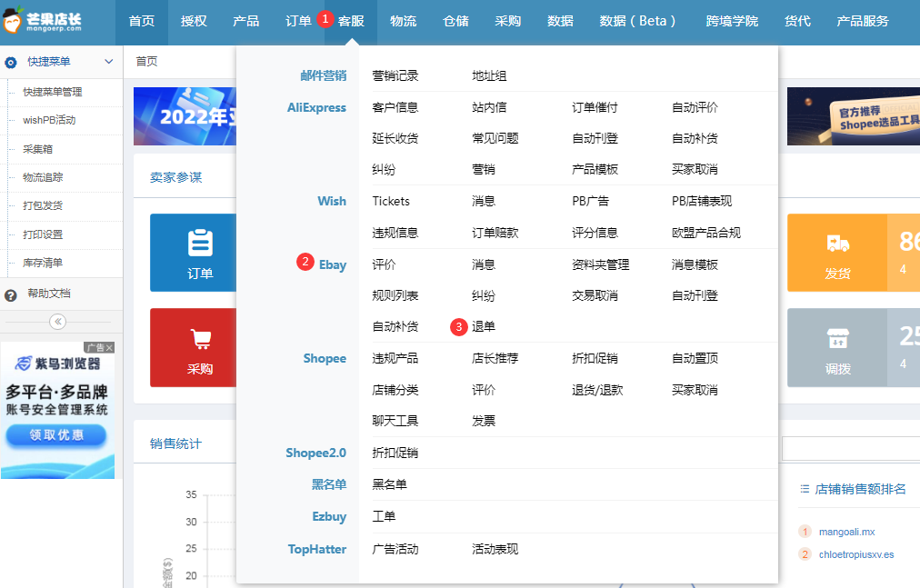The width and height of the screenshot is (920, 588).
Task: Open the 跨境学院 navigation item
Action: point(732,22)
